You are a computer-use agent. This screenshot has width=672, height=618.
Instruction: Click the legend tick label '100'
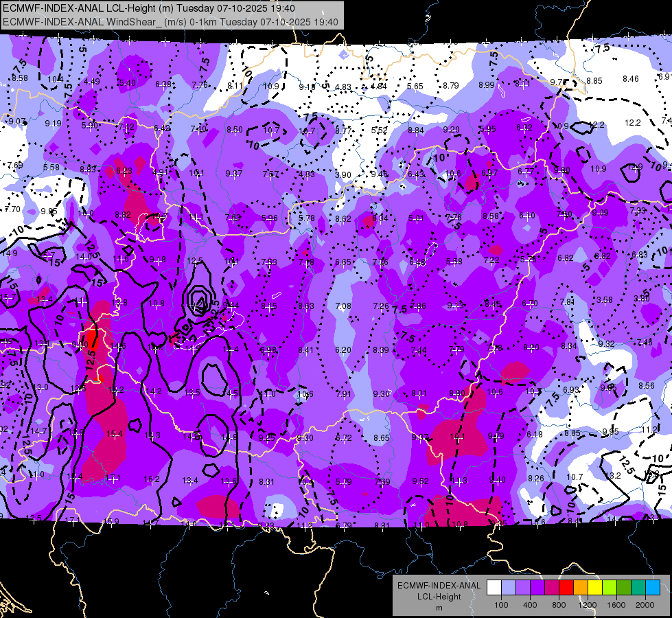(x=501, y=605)
